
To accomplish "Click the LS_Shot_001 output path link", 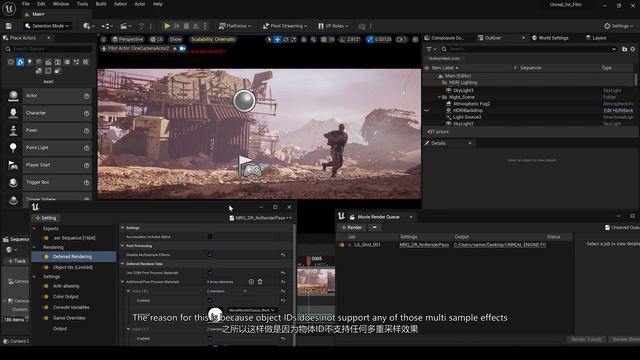I will 500,245.
